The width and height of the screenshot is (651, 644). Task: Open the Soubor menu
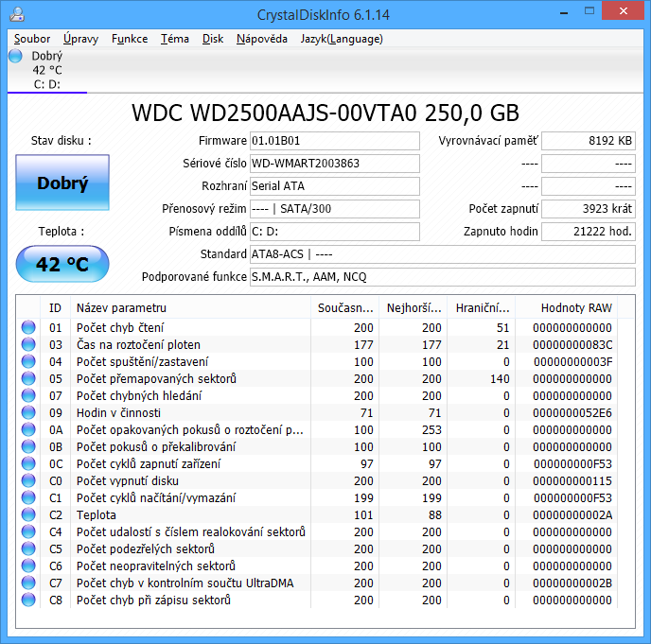coord(32,39)
